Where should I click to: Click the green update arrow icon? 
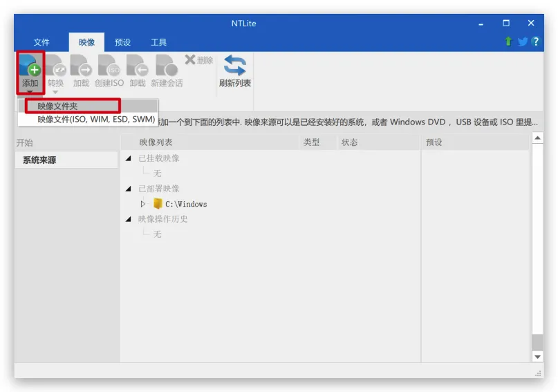coord(508,41)
